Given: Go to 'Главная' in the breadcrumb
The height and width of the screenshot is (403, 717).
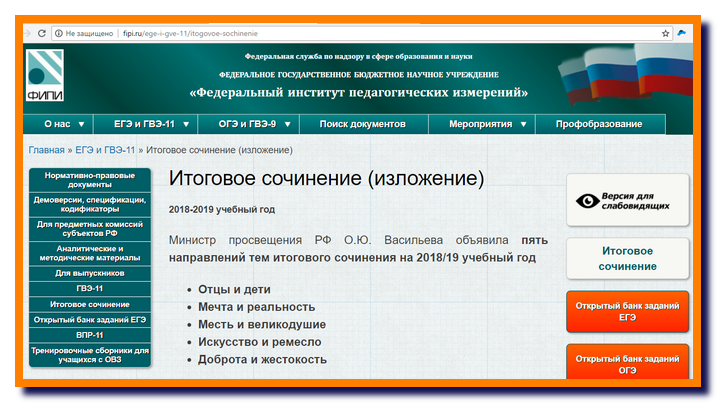Looking at the screenshot, I should click(x=46, y=150).
